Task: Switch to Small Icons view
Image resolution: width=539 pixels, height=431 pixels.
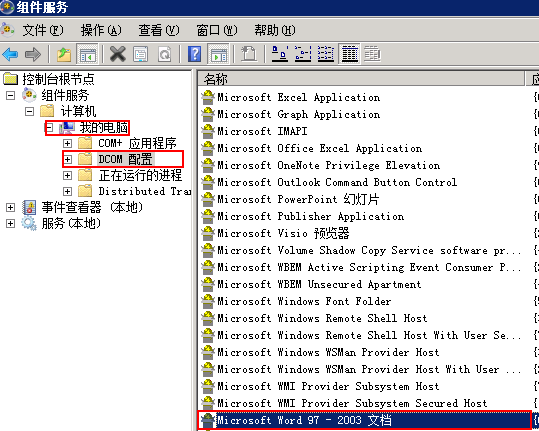Action: pyautogui.click(x=303, y=54)
